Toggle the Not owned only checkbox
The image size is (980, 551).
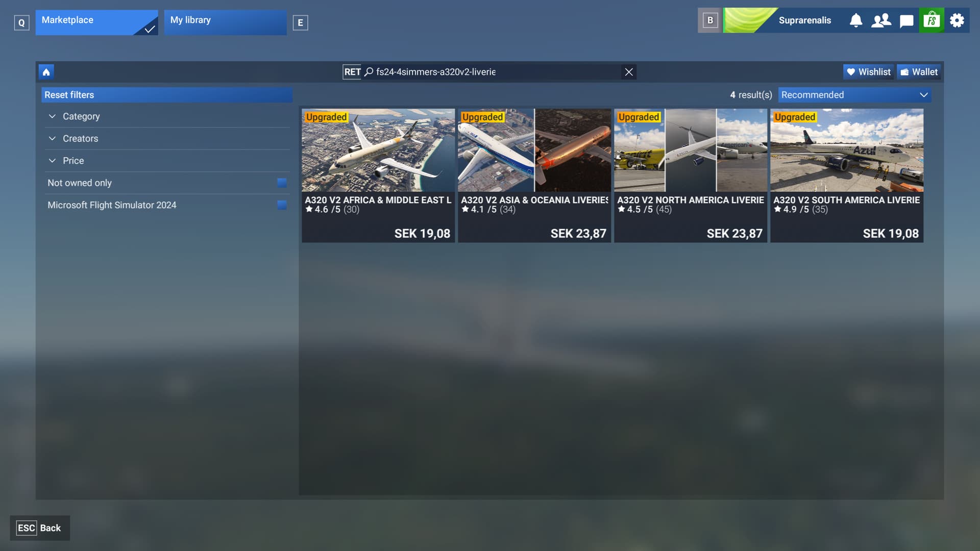tap(282, 183)
